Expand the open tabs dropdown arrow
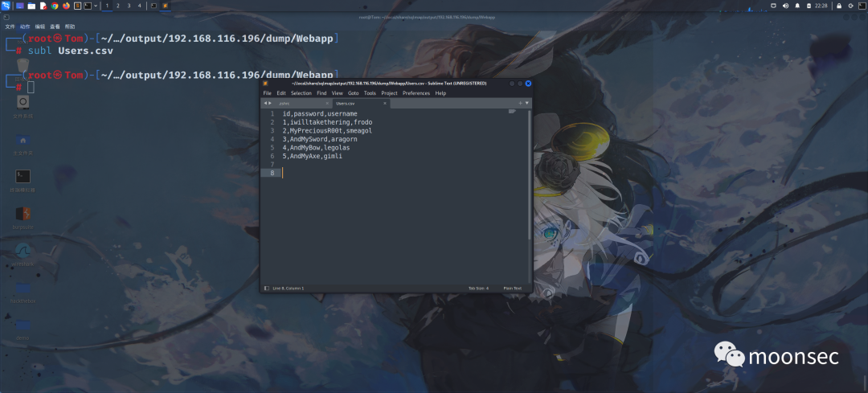The width and height of the screenshot is (868, 393). 527,104
